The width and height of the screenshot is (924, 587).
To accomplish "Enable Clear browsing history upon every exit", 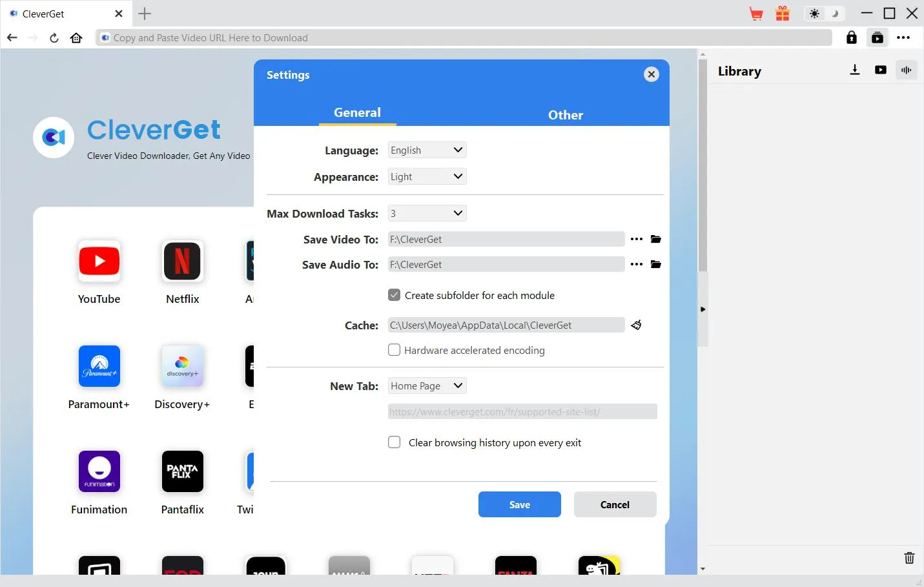I will [x=394, y=442].
